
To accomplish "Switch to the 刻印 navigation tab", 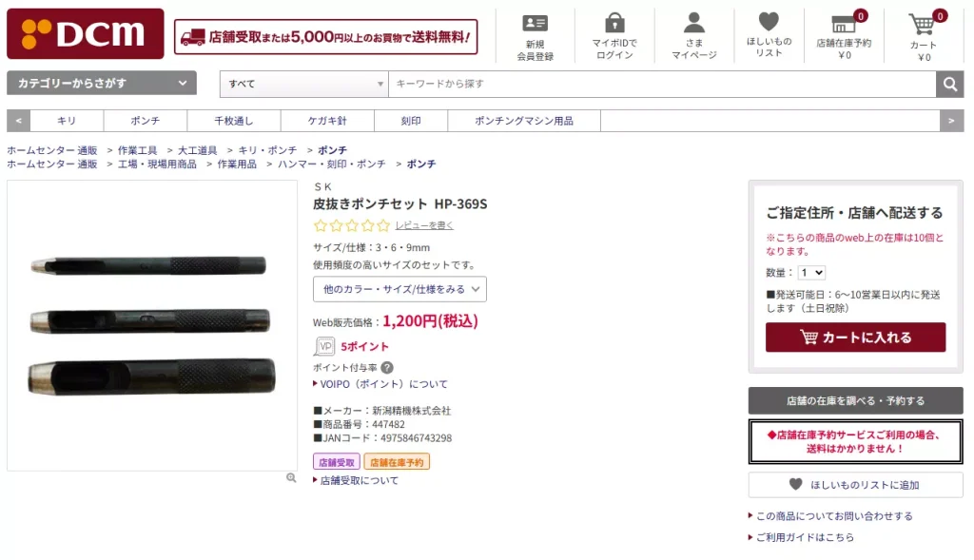I will click(x=411, y=121).
